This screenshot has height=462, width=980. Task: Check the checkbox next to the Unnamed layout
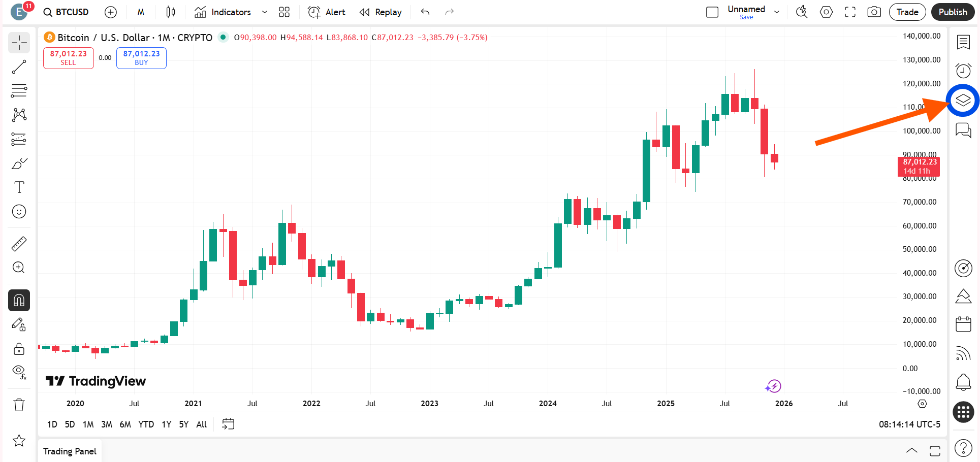[x=712, y=12]
